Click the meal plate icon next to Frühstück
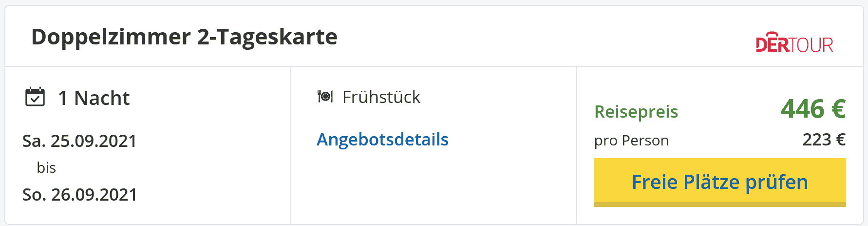 click(325, 97)
